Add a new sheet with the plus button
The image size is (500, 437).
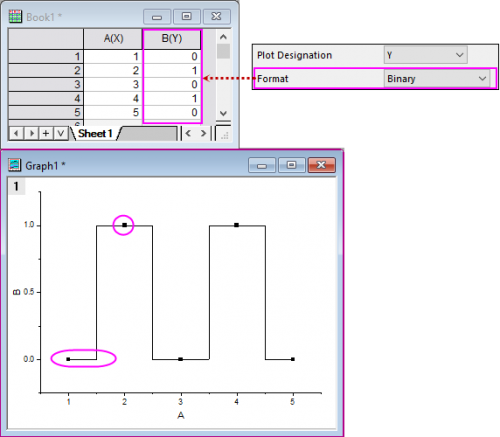[x=46, y=134]
